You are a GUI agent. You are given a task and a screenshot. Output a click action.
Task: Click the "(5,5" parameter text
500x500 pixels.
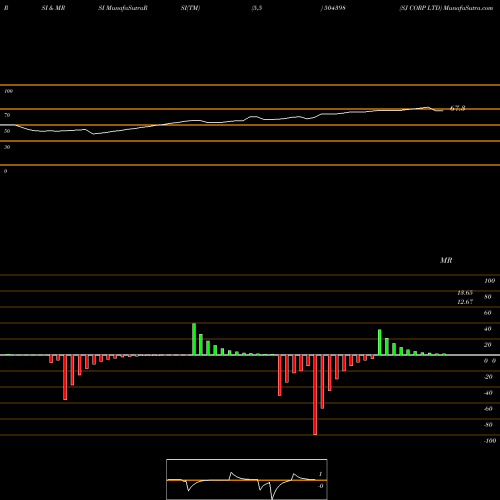pyautogui.click(x=257, y=8)
